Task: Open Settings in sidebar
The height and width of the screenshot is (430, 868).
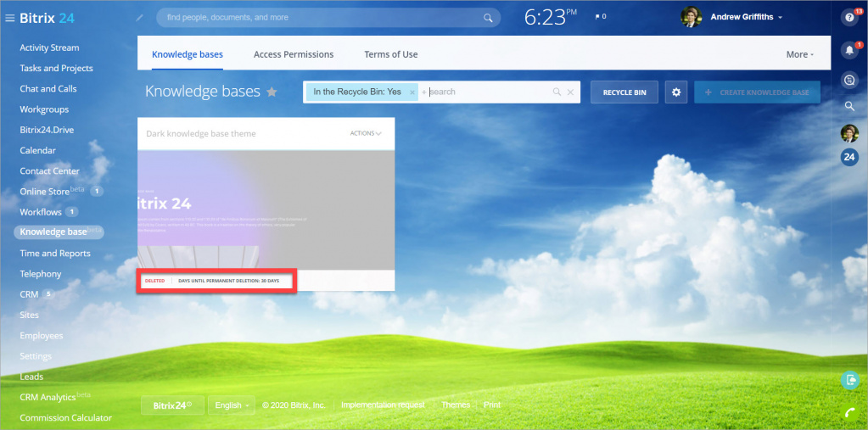Action: [x=36, y=356]
